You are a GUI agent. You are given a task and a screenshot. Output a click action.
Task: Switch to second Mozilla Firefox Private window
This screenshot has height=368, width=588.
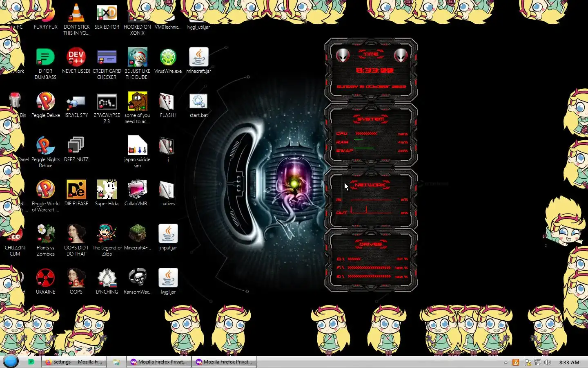(x=224, y=362)
